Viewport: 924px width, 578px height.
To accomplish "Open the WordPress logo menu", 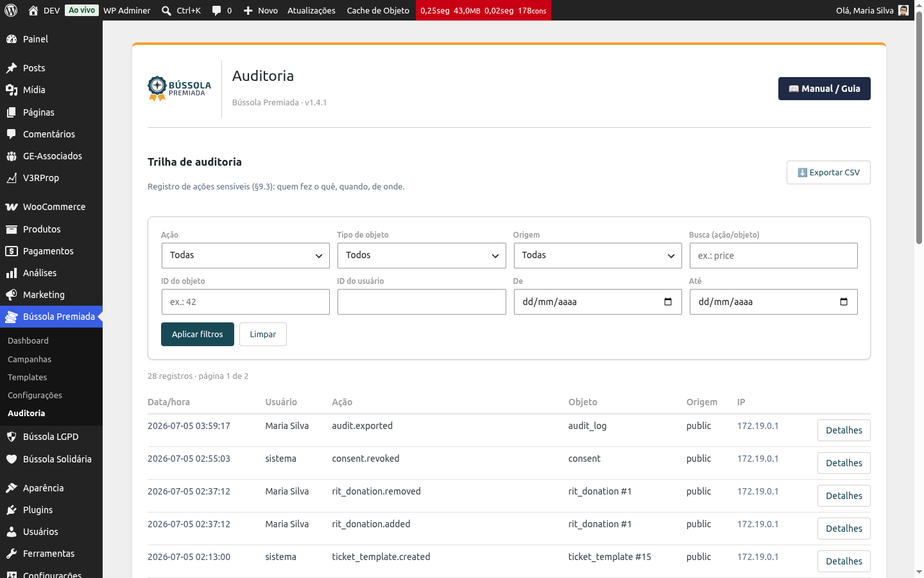I will (x=11, y=10).
